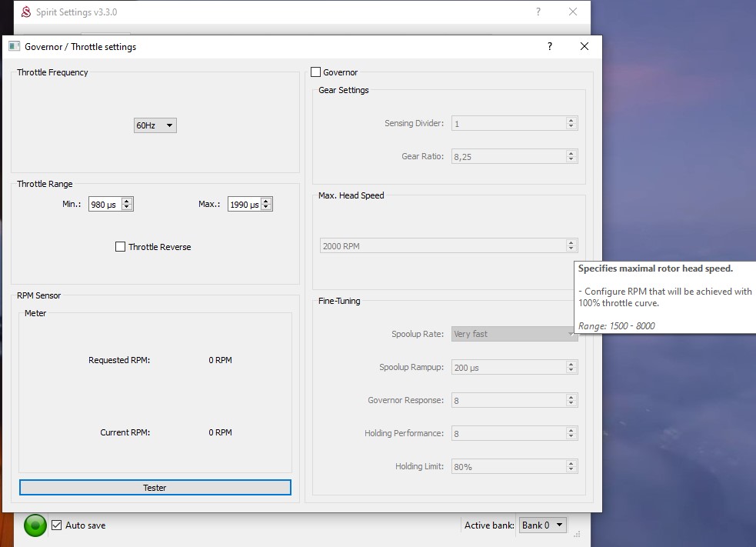Click the Spirit Settings help question mark
This screenshot has width=756, height=547.
pos(538,12)
